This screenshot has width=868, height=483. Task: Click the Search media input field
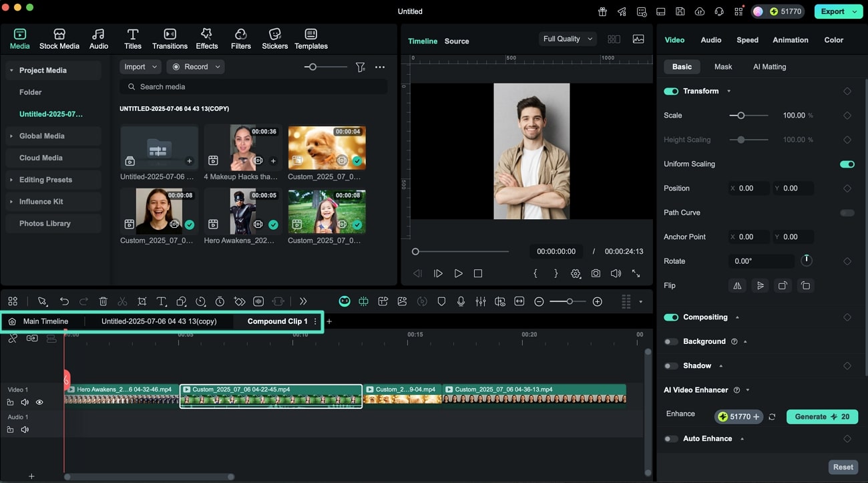tap(254, 87)
